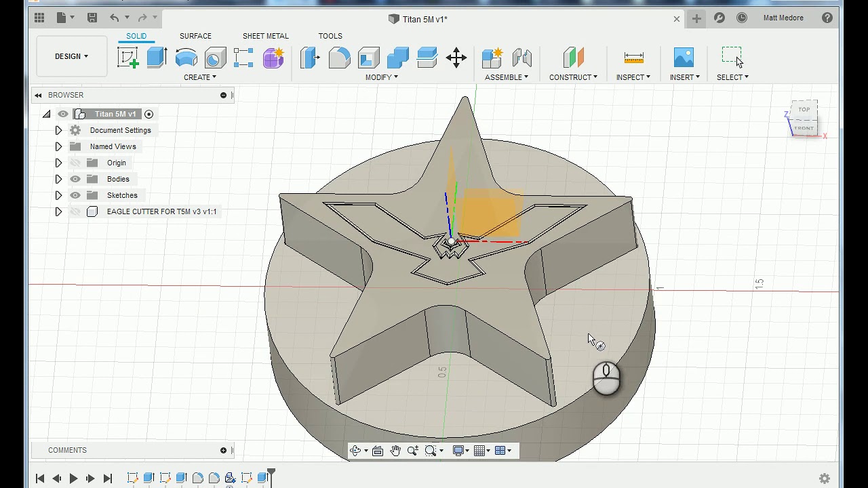Image resolution: width=868 pixels, height=488 pixels.
Task: Select the Hole tool
Action: (215, 58)
